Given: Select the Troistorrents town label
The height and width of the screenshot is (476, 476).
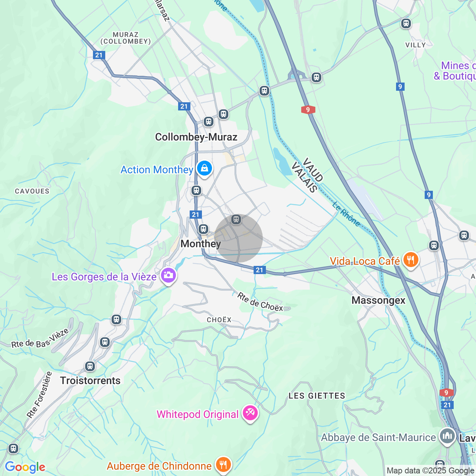Looking at the screenshot, I should pos(90,380).
